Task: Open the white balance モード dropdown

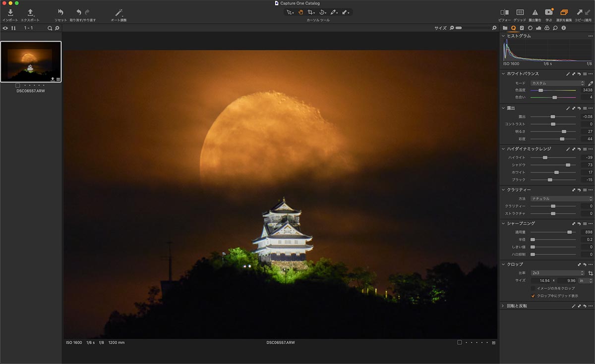Action: pyautogui.click(x=557, y=83)
